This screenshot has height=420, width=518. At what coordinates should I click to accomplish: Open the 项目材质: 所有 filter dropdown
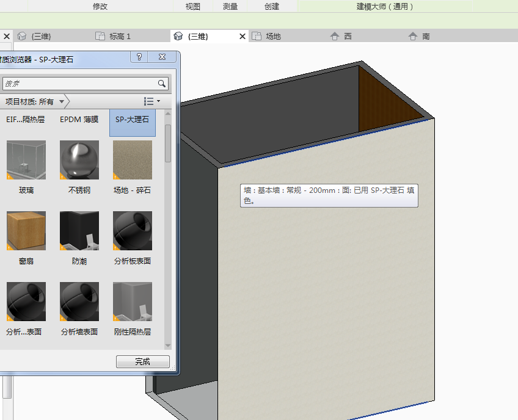point(62,101)
